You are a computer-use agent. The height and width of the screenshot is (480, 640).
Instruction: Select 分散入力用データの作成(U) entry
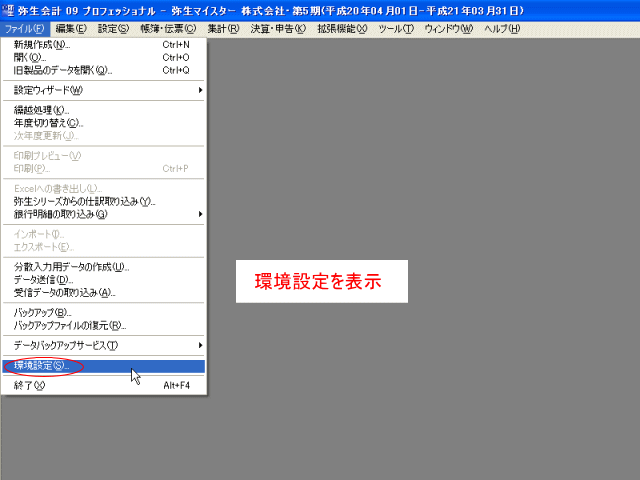(x=104, y=267)
